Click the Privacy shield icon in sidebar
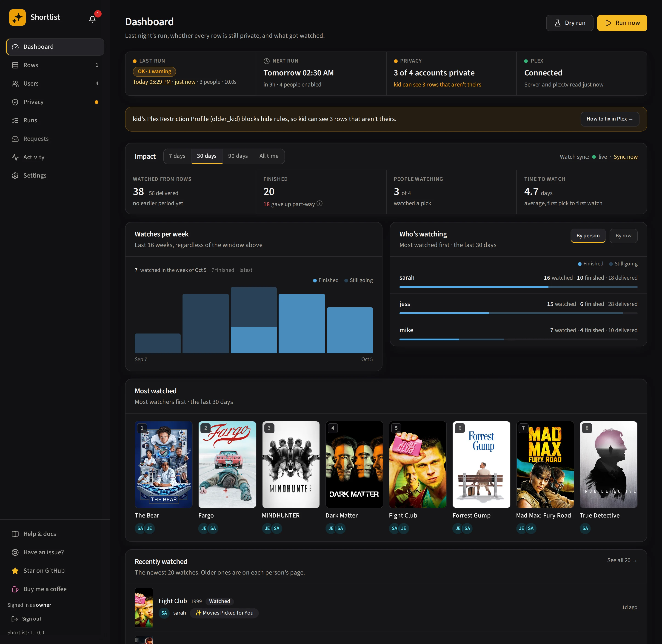The width and height of the screenshot is (662, 644). pos(15,102)
